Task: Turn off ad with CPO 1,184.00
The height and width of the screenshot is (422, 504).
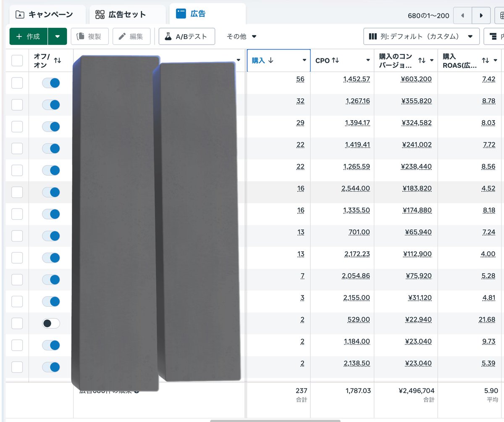Action: [51, 345]
